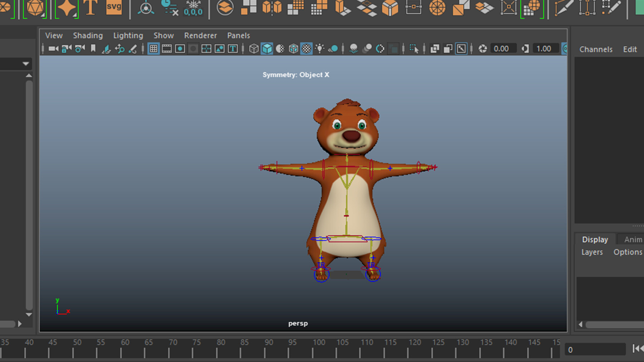Image resolution: width=644 pixels, height=362 pixels.
Task: Open the Shading menu
Action: [x=88, y=35]
